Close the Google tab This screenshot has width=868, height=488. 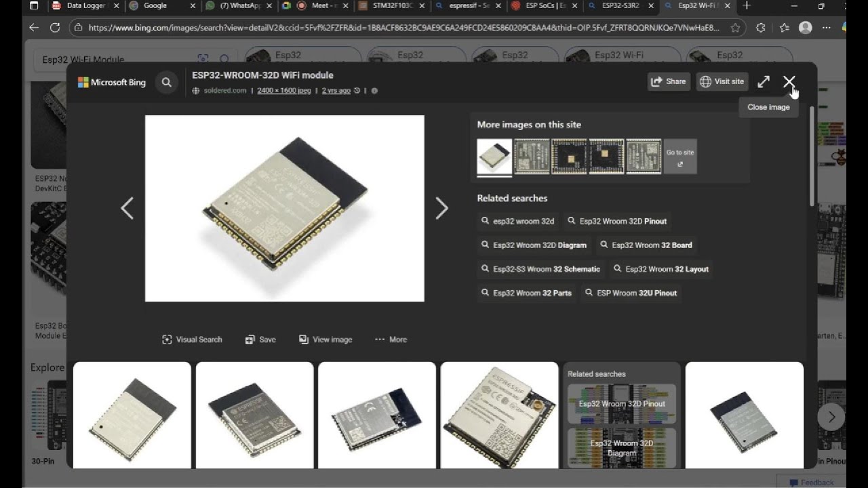pyautogui.click(x=193, y=5)
